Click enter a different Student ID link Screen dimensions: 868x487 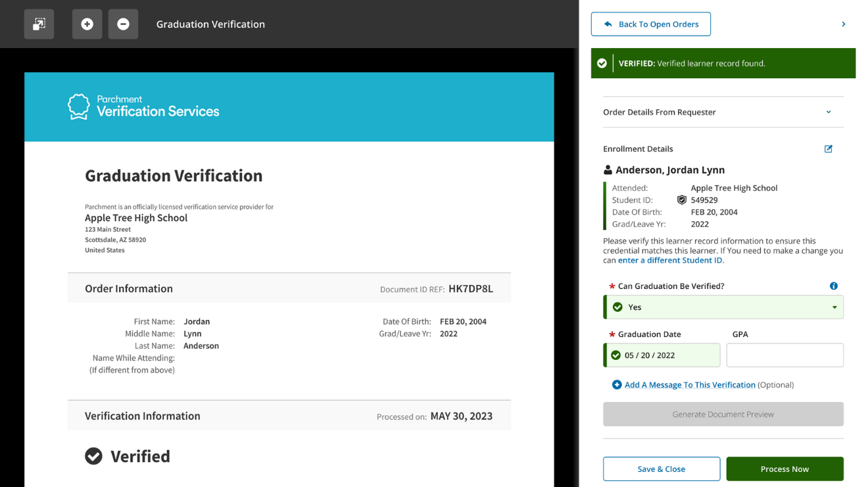tap(670, 260)
